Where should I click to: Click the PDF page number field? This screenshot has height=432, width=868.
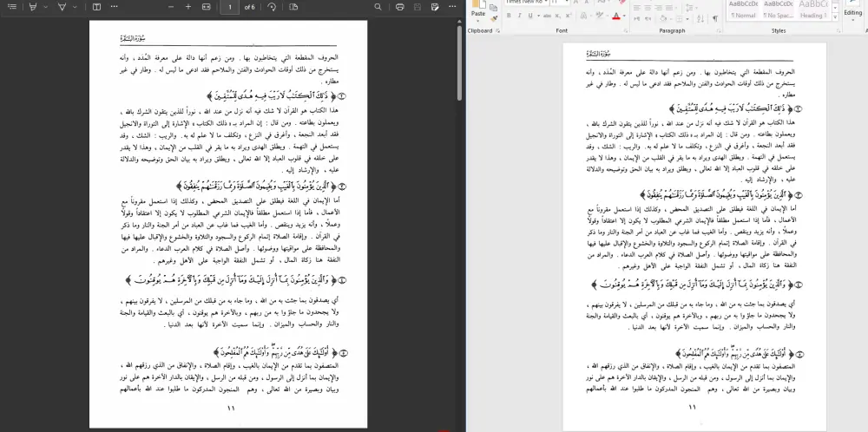click(229, 7)
